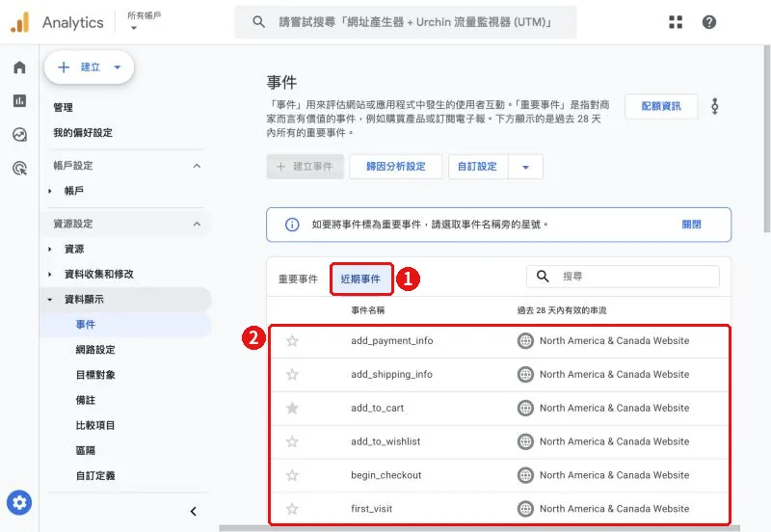Click the magnifier icon in events search box

[x=543, y=277]
